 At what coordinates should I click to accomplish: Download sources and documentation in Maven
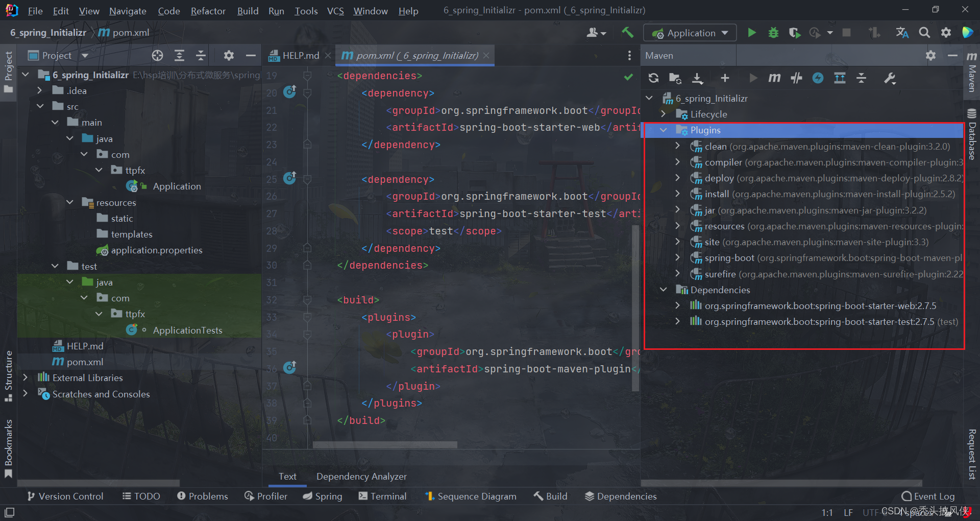[697, 78]
